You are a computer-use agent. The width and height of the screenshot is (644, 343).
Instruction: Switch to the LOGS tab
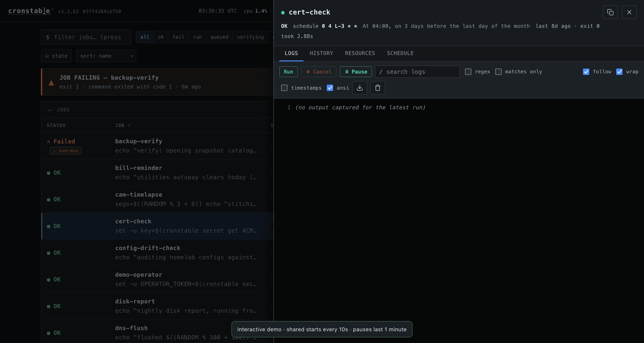[x=291, y=53]
